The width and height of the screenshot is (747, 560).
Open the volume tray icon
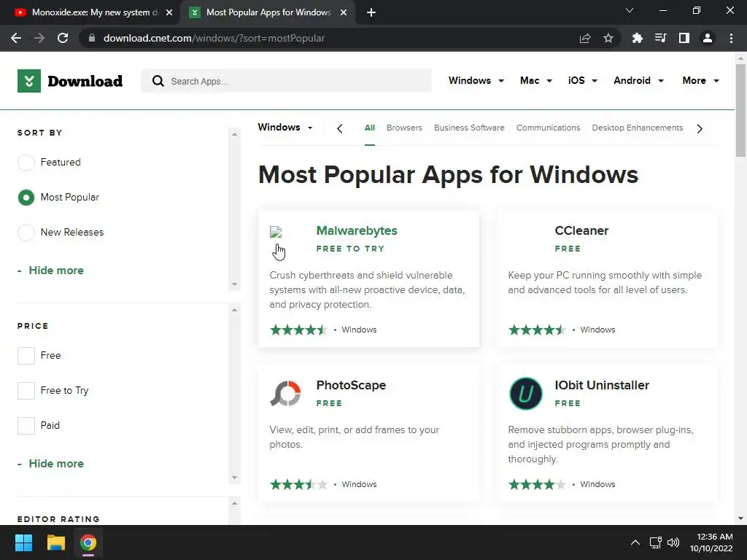coord(673,542)
